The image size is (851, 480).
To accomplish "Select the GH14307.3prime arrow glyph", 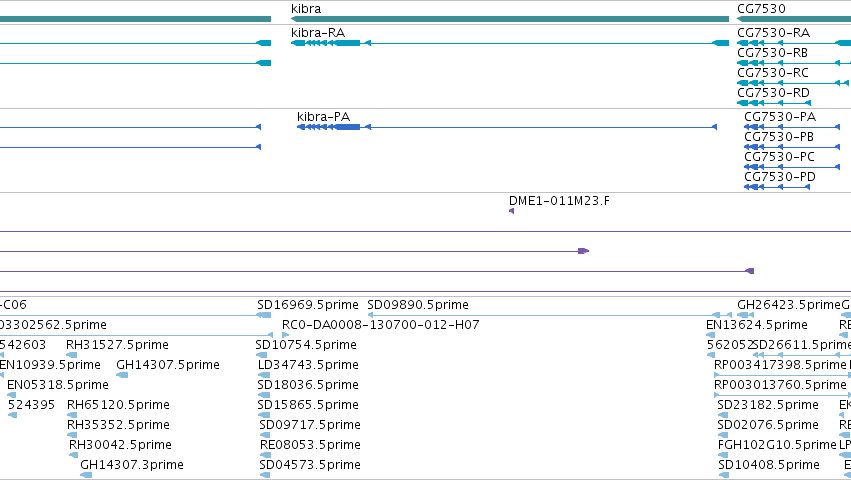I will [x=86, y=475].
